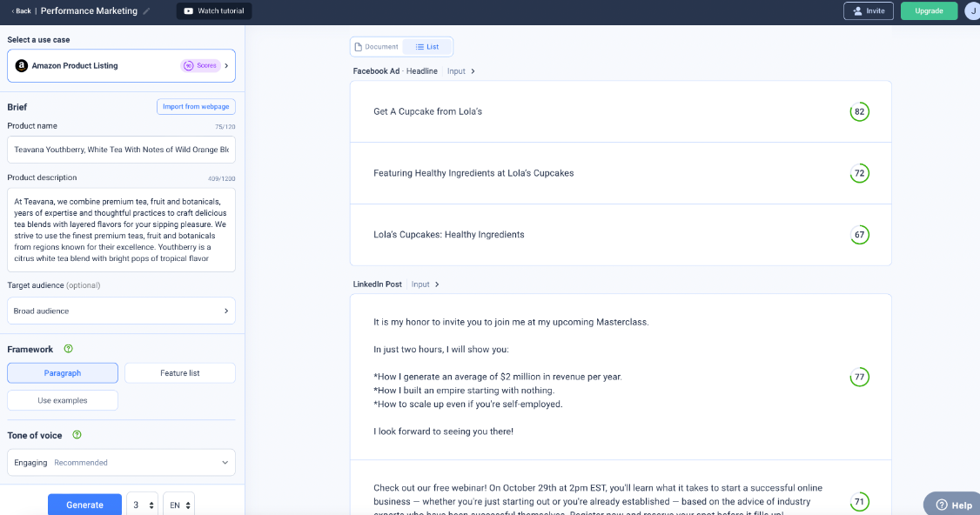
Task: Open the Engaging tone of voice dropdown
Action: pos(121,463)
